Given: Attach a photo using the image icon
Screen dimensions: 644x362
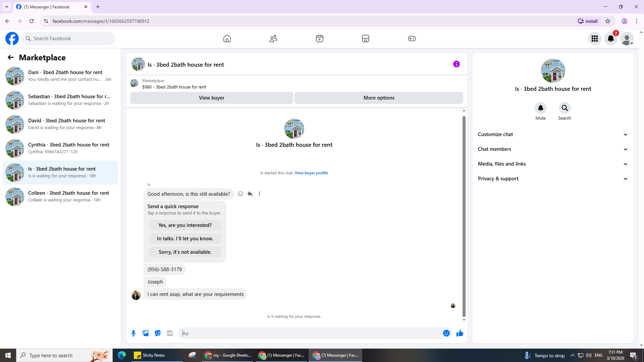Looking at the screenshot, I should pos(146,333).
